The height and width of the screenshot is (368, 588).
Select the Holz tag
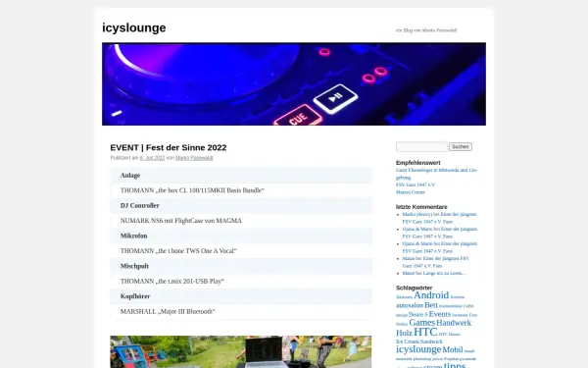pos(404,333)
